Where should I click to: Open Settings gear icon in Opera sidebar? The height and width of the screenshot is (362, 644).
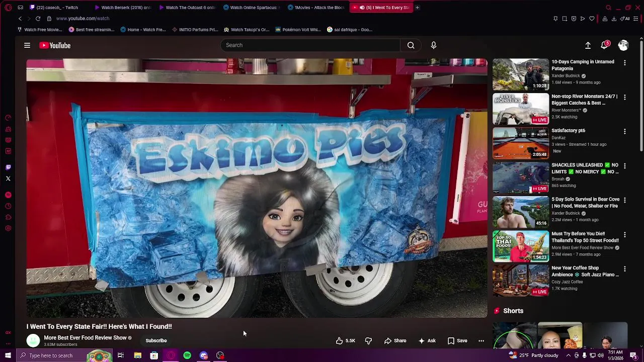point(8,228)
